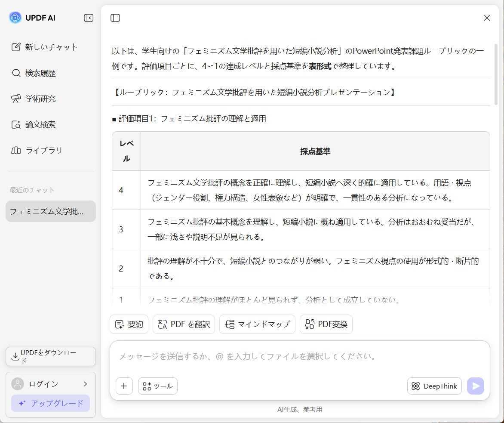Click the DeepThink atom icon
This screenshot has width=504, height=423.
coord(415,386)
